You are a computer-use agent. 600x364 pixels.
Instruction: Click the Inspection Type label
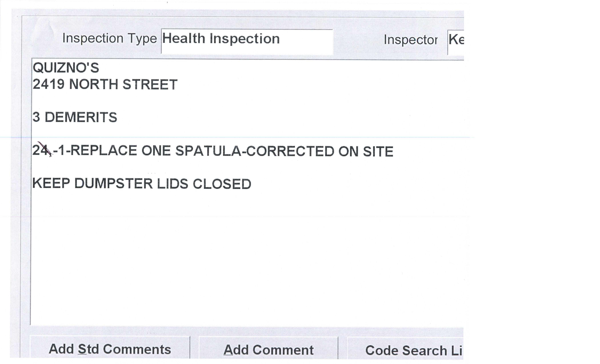pos(110,38)
